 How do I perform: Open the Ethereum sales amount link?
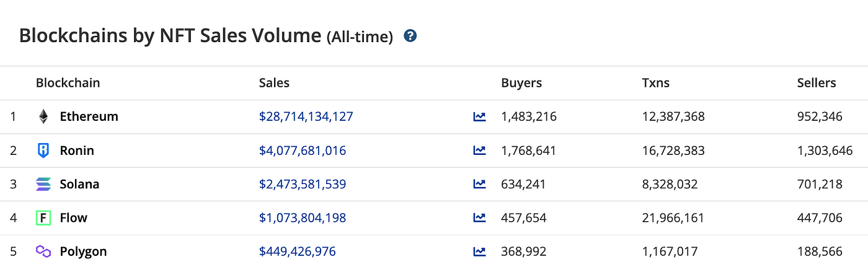coord(306,116)
